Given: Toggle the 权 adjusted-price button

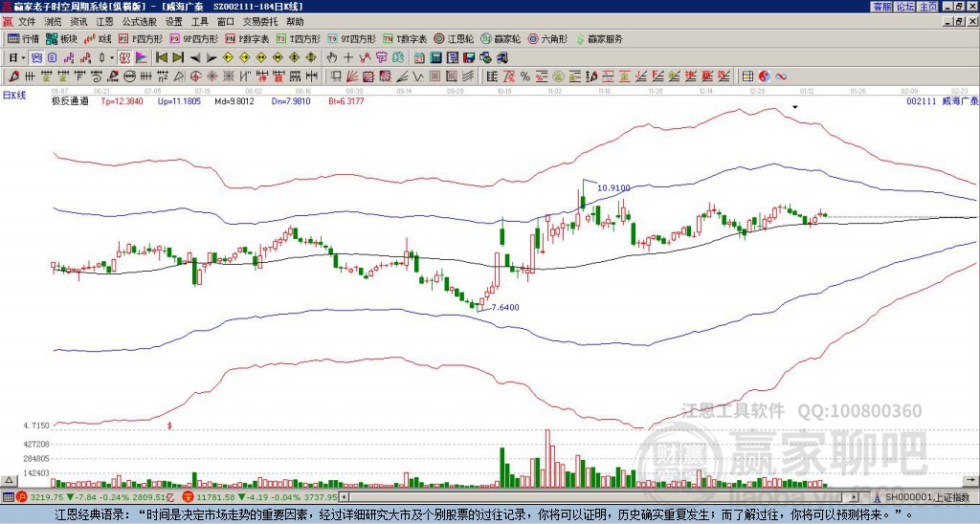Looking at the screenshot, I should click(x=124, y=57).
